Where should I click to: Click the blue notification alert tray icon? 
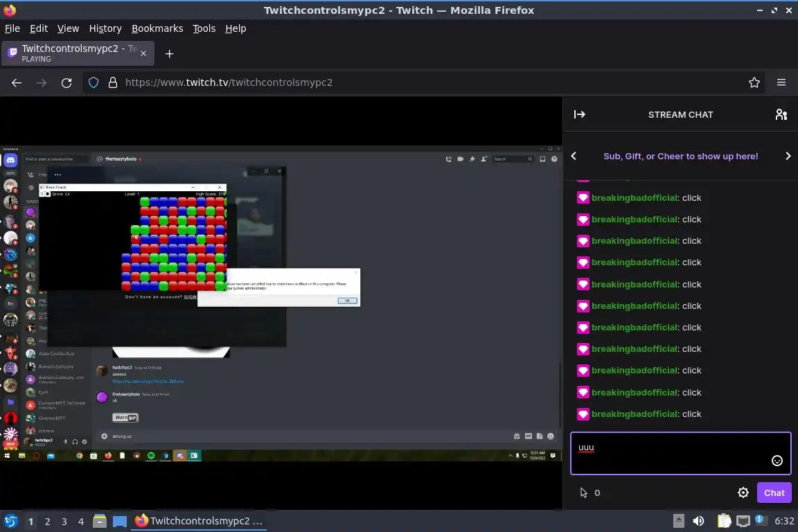(x=759, y=520)
